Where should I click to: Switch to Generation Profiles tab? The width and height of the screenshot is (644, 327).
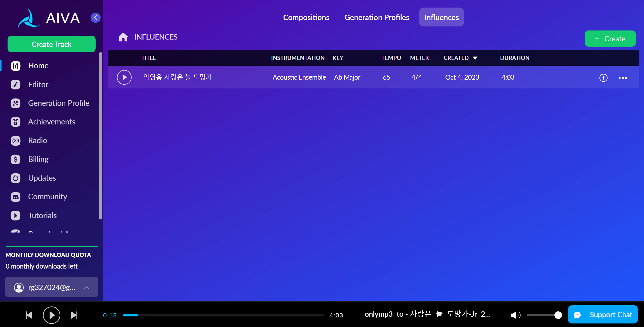point(377,17)
